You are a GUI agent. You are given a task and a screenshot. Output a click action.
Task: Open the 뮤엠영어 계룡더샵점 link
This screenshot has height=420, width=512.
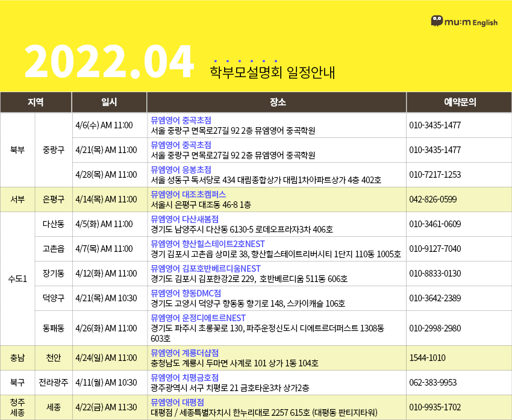(x=185, y=353)
